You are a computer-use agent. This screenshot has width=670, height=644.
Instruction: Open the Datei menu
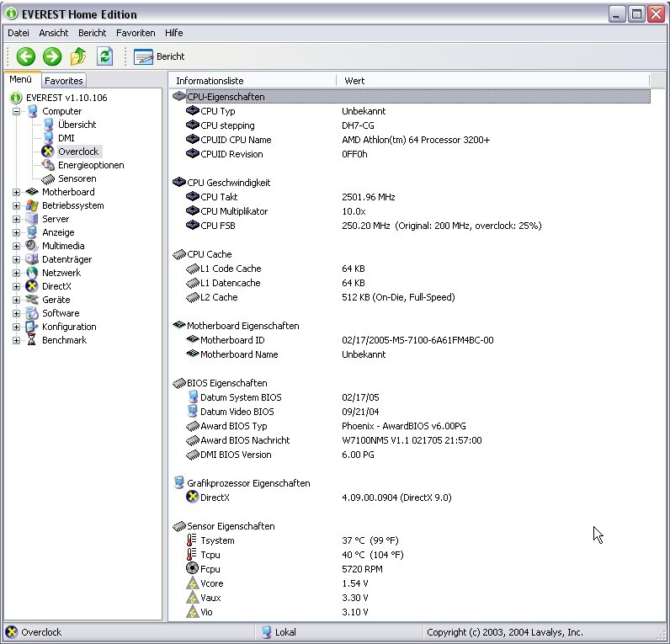coord(19,33)
